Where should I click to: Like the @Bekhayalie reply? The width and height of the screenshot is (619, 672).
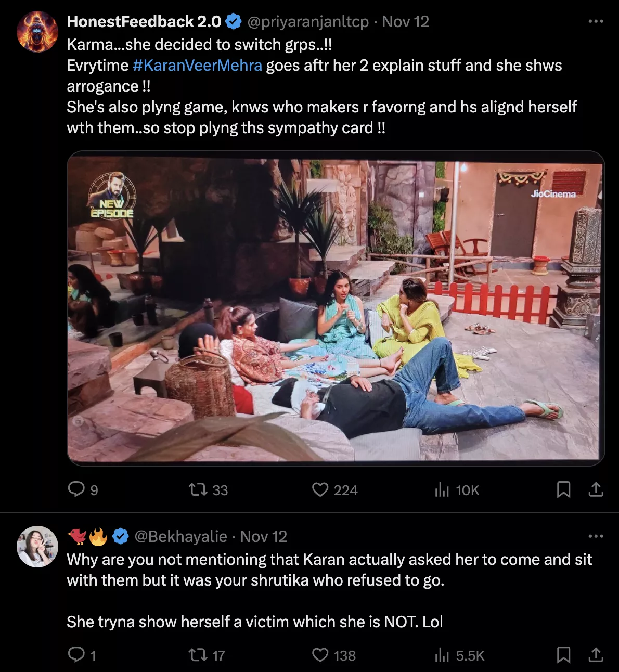point(320,655)
